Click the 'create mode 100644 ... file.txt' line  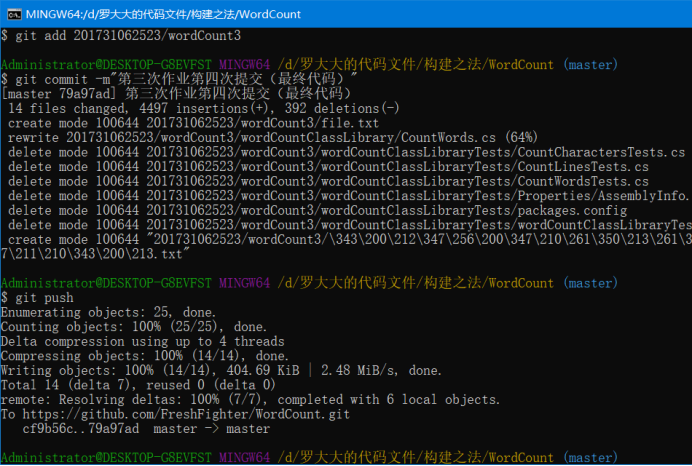[193, 123]
